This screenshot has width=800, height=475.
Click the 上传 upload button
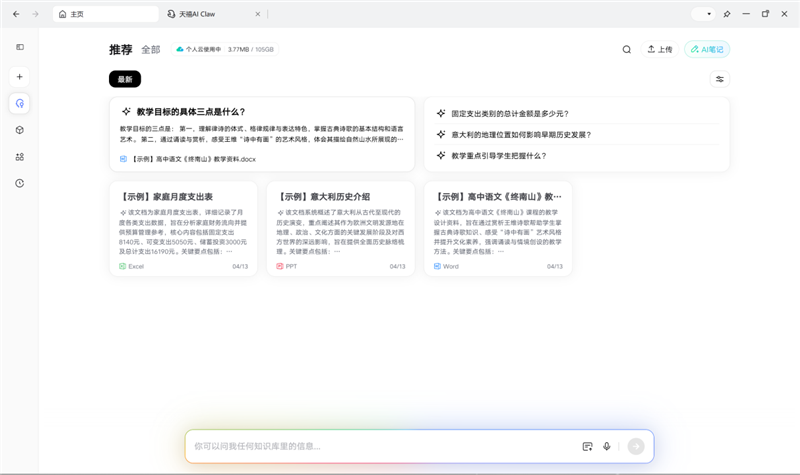click(660, 49)
